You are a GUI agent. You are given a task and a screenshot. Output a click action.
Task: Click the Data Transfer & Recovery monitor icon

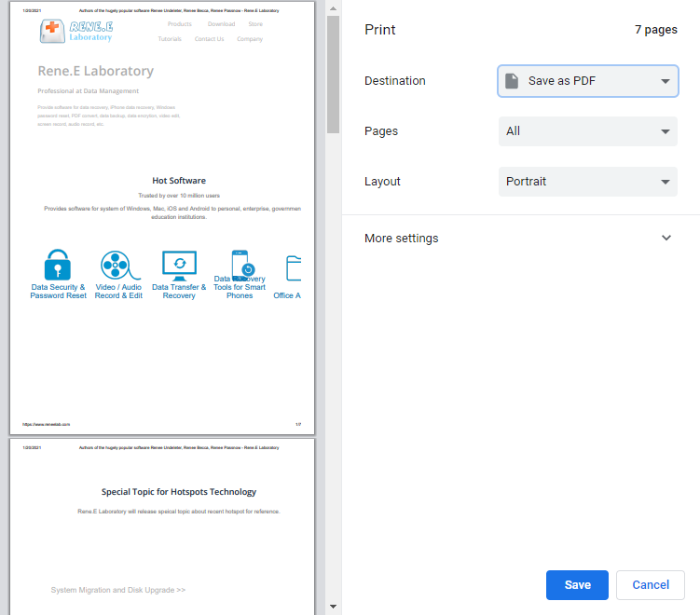pos(179,266)
